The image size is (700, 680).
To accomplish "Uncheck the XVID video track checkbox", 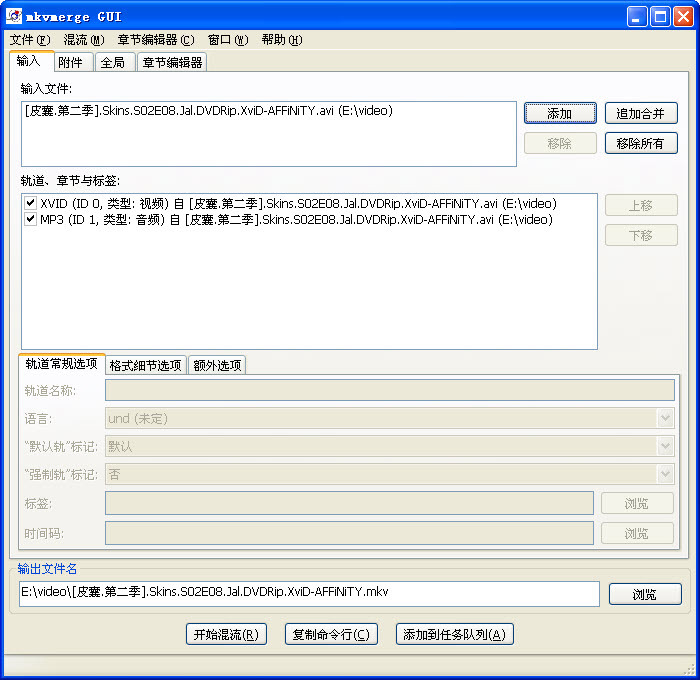I will (30, 203).
